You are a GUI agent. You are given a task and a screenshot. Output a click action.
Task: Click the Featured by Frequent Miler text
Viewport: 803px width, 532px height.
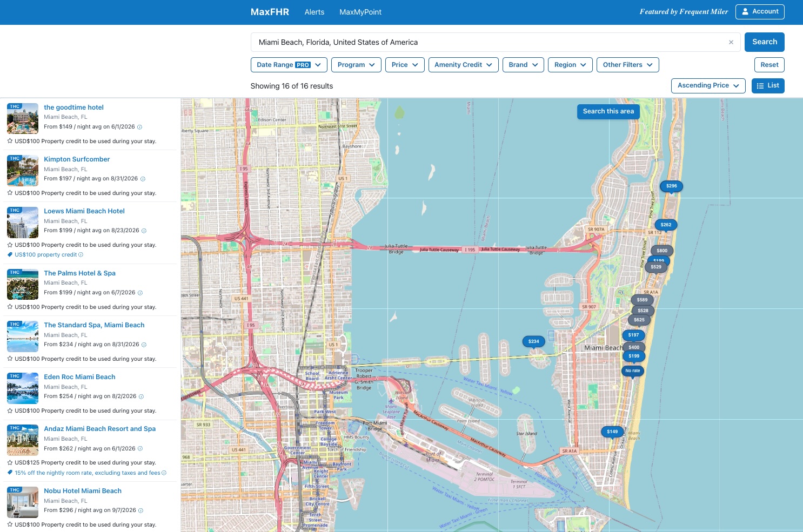point(684,11)
